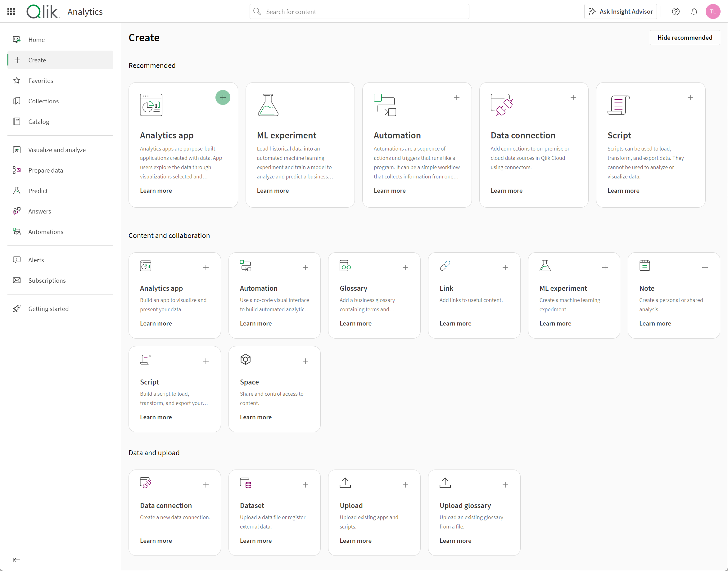The image size is (728, 571).
Task: Click the notifications bell icon
Action: [x=694, y=12]
